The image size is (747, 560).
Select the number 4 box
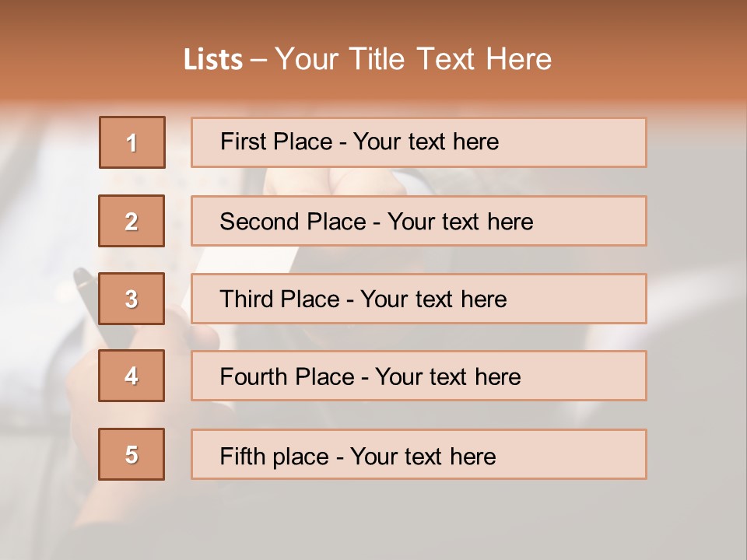[132, 376]
